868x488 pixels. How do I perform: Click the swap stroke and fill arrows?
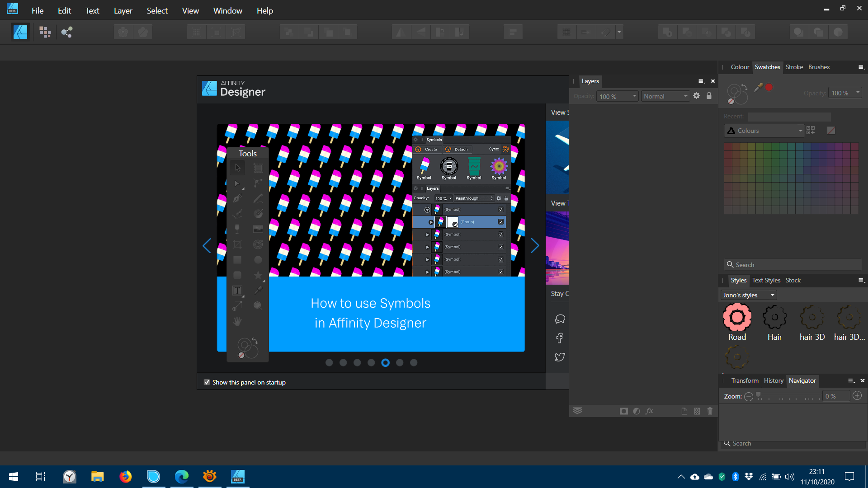[x=744, y=87]
